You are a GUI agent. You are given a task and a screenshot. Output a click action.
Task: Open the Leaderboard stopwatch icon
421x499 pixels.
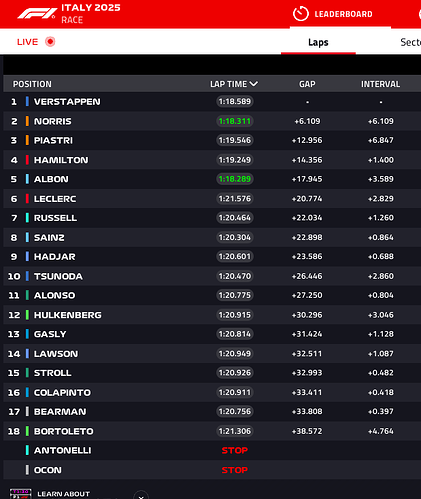300,14
